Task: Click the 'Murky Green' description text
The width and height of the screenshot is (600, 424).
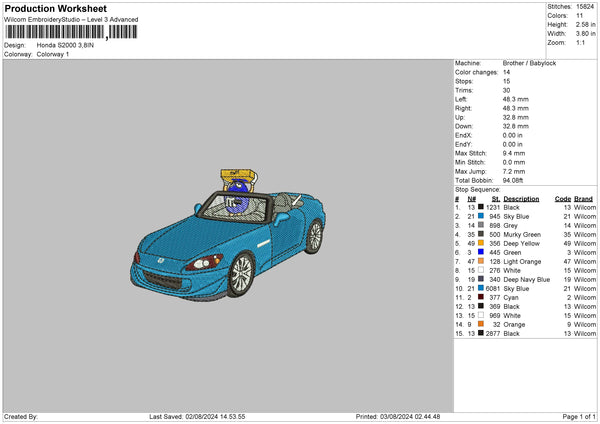Action: [522, 235]
